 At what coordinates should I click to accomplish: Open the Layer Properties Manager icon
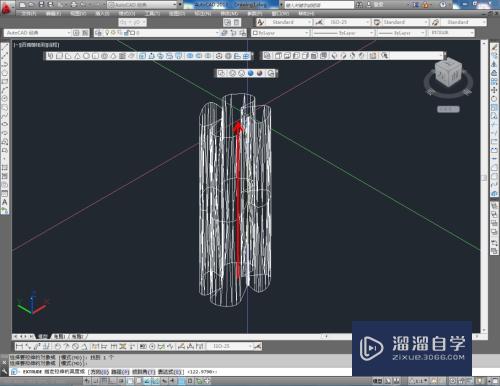click(98, 33)
